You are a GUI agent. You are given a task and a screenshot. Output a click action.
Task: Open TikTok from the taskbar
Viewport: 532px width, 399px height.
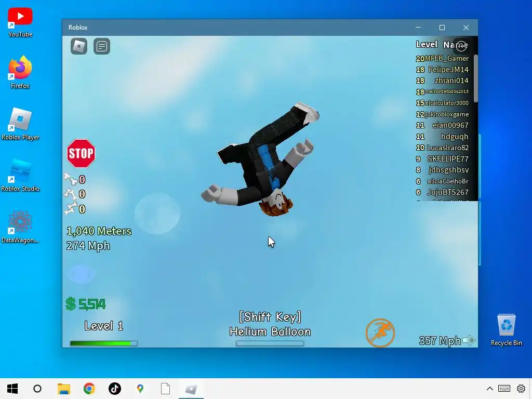[115, 389]
